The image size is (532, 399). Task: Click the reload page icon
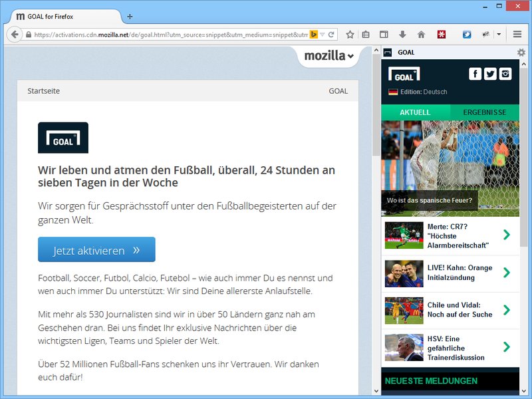click(x=331, y=35)
